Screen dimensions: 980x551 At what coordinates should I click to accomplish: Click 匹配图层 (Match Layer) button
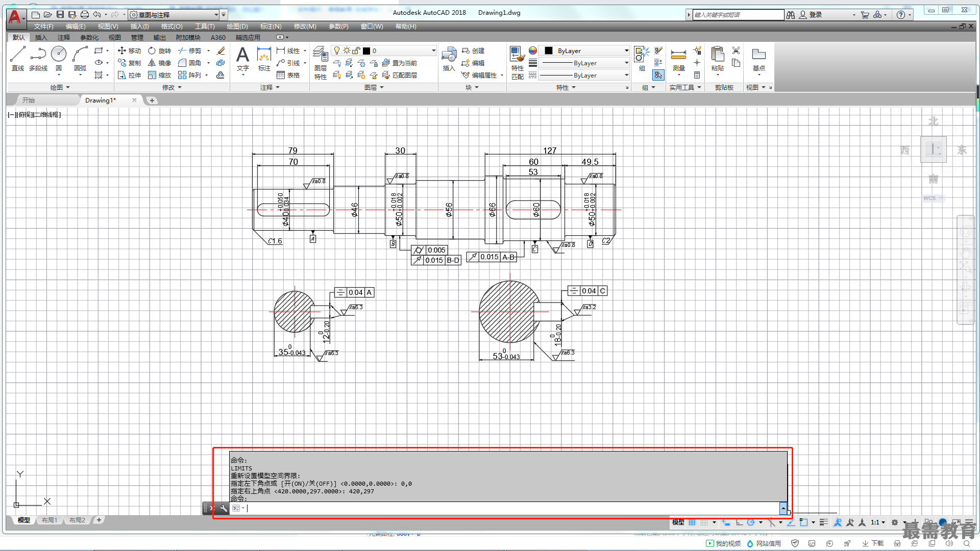coord(399,75)
